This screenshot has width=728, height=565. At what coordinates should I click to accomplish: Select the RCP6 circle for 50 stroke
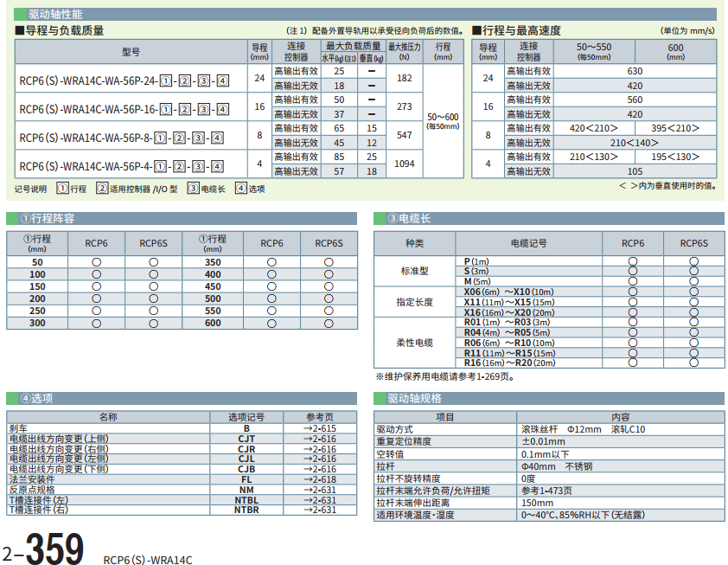point(97,261)
